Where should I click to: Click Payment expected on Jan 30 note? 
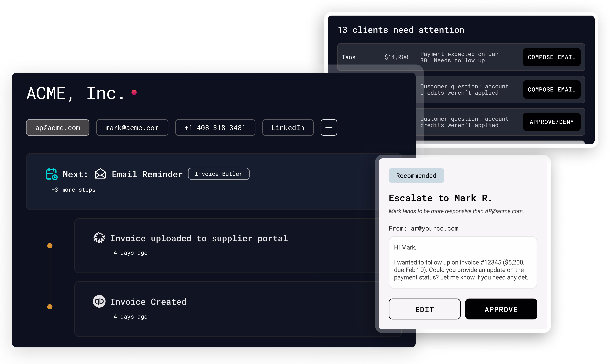459,57
